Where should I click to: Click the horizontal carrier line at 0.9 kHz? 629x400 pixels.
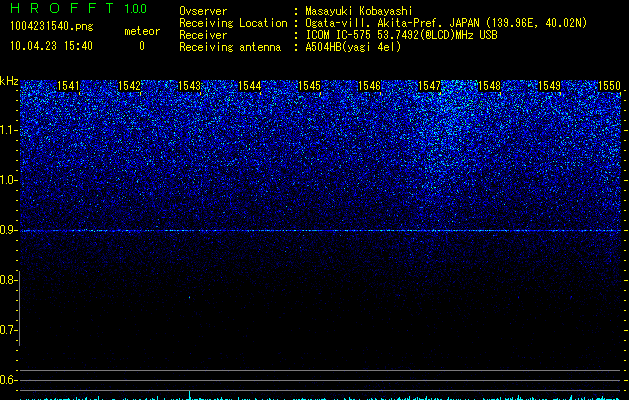point(320,231)
